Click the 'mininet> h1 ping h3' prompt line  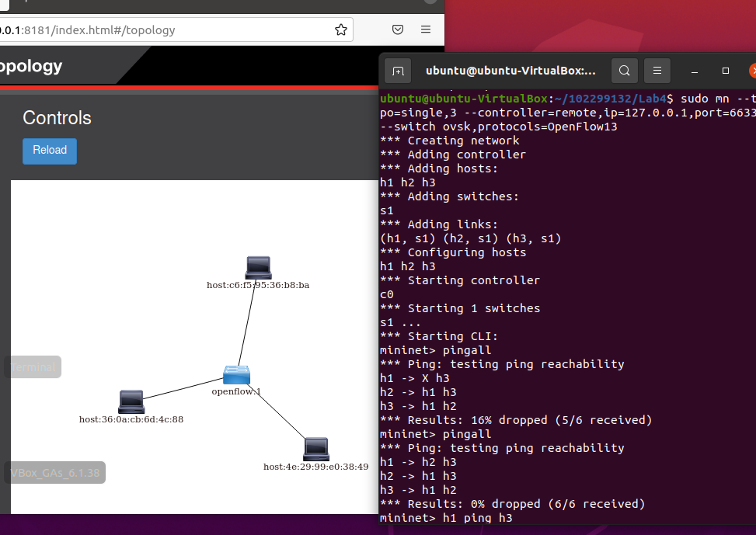(446, 518)
